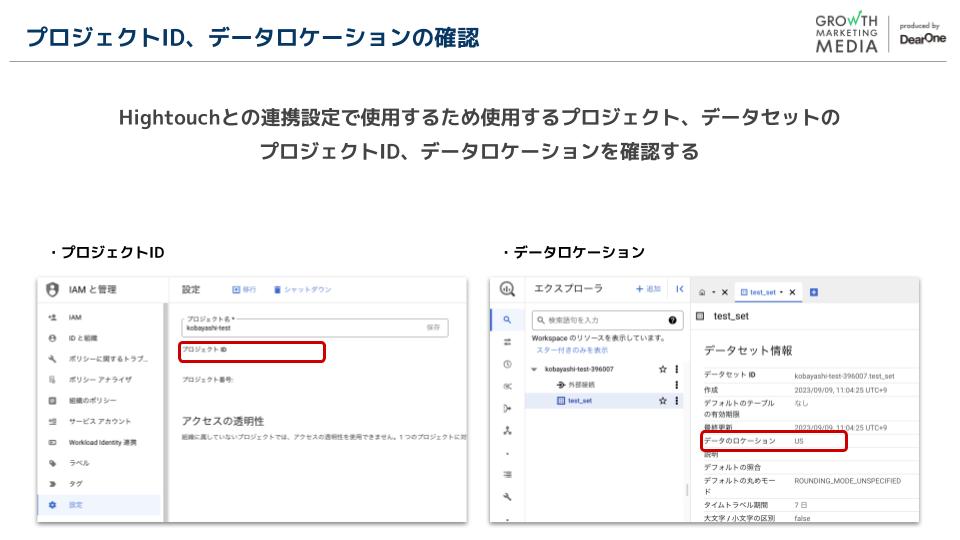Screen dimensions: 960x540
Task: Click the ROUNDING_MODE_UNSPECIFIED value
Action: 847,481
